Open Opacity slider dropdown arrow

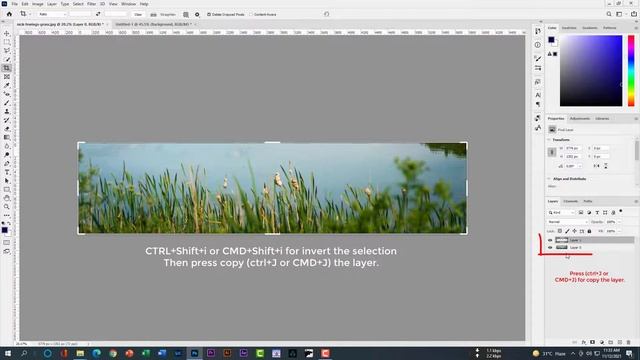620,222
